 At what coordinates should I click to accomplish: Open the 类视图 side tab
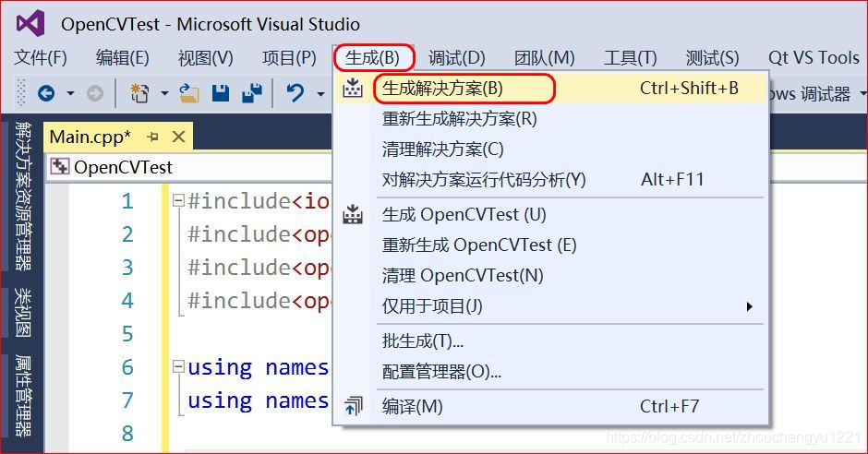[23, 313]
